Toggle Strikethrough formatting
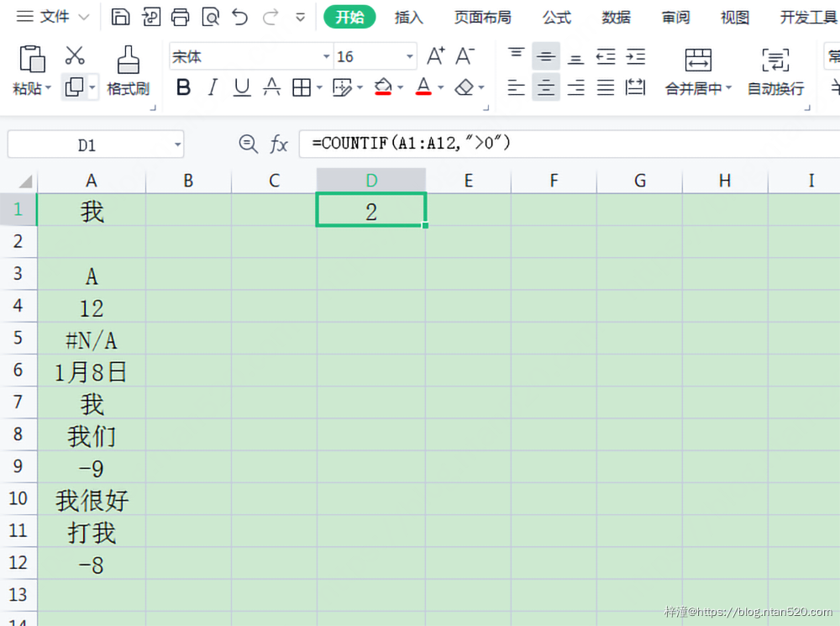 (x=271, y=87)
